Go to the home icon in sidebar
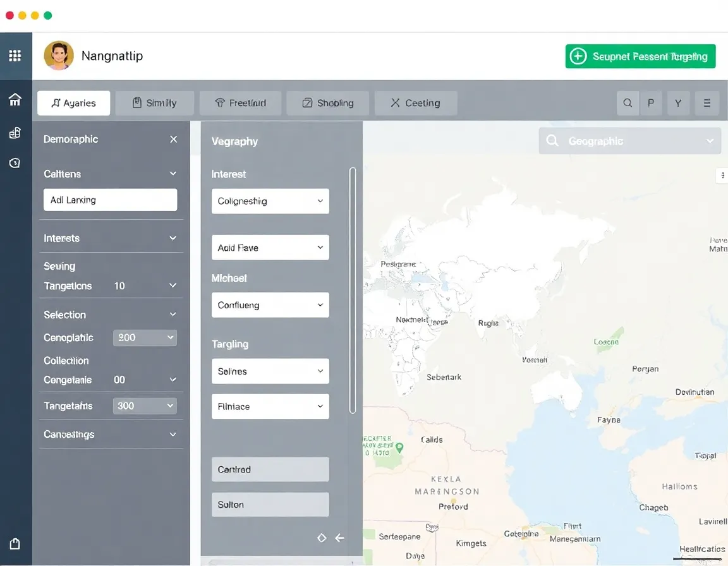728x566 pixels. click(15, 100)
